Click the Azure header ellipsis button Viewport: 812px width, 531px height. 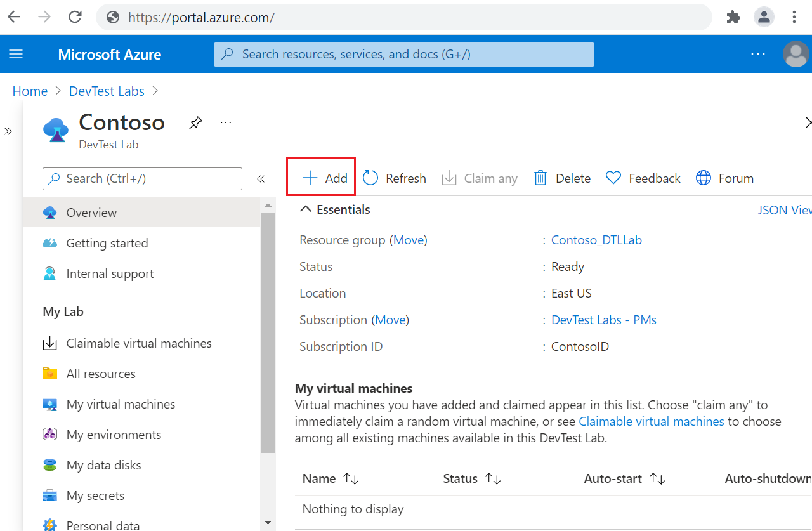[x=758, y=54]
